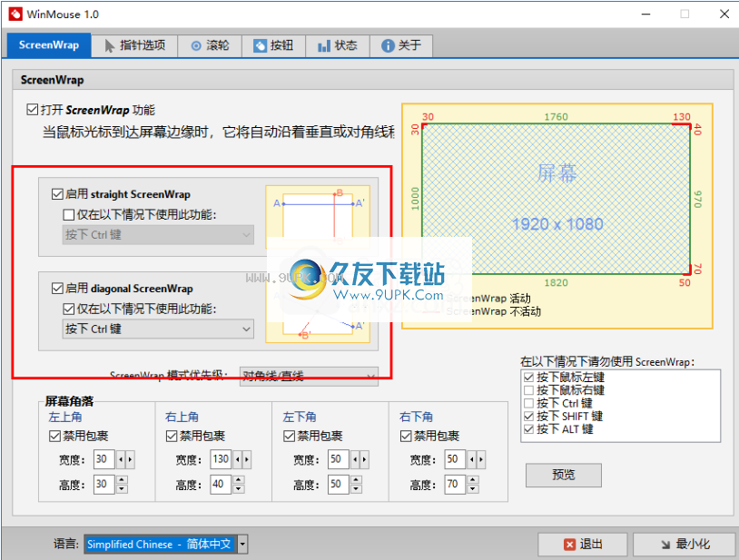Close the WinMouse window
The image size is (739, 560).
point(724,15)
